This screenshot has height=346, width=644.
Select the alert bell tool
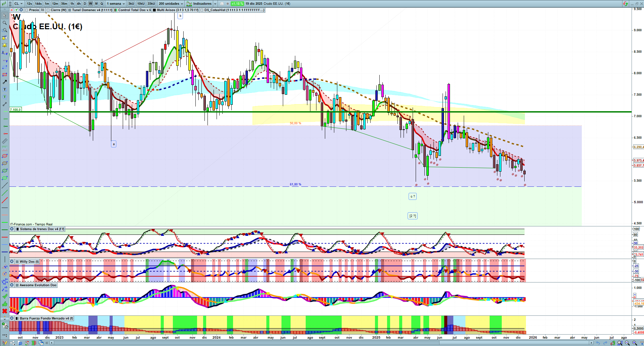point(5,45)
